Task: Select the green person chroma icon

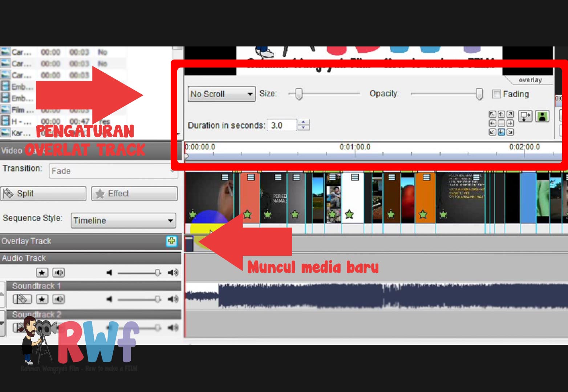Action: 542,116
